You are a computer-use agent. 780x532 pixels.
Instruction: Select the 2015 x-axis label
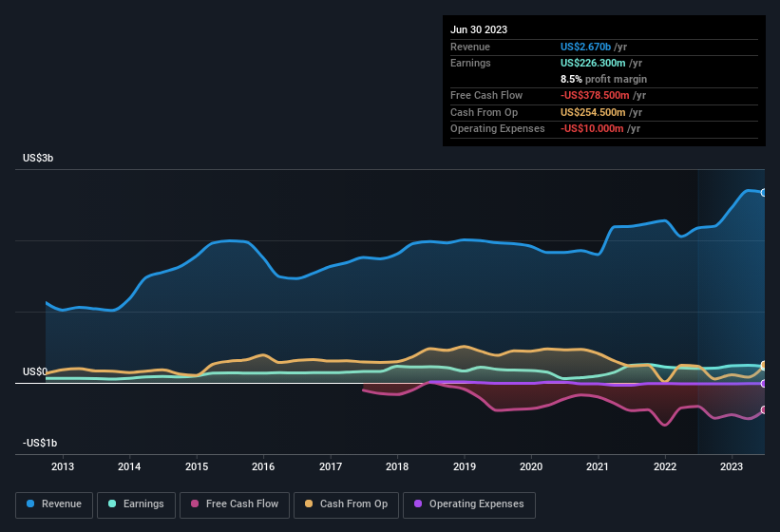coord(197,466)
